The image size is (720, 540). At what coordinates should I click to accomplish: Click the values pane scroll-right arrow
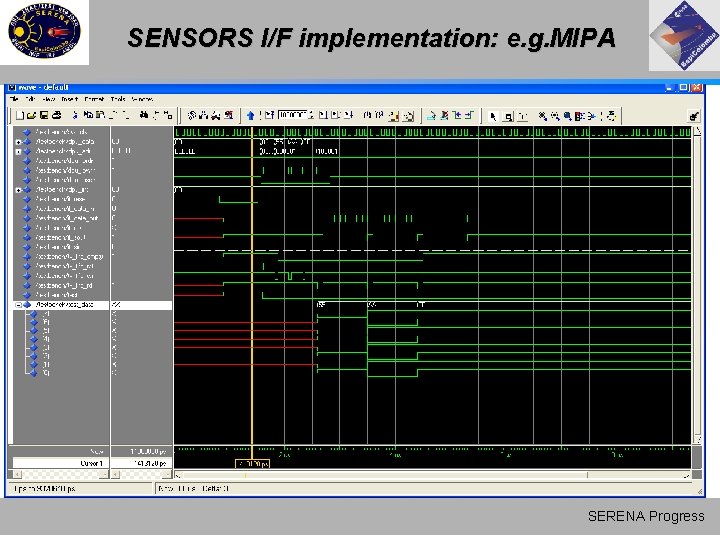click(x=168, y=474)
